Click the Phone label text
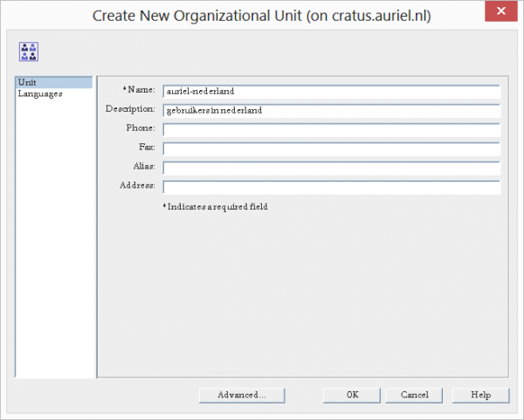The height and width of the screenshot is (420, 524). 141,128
